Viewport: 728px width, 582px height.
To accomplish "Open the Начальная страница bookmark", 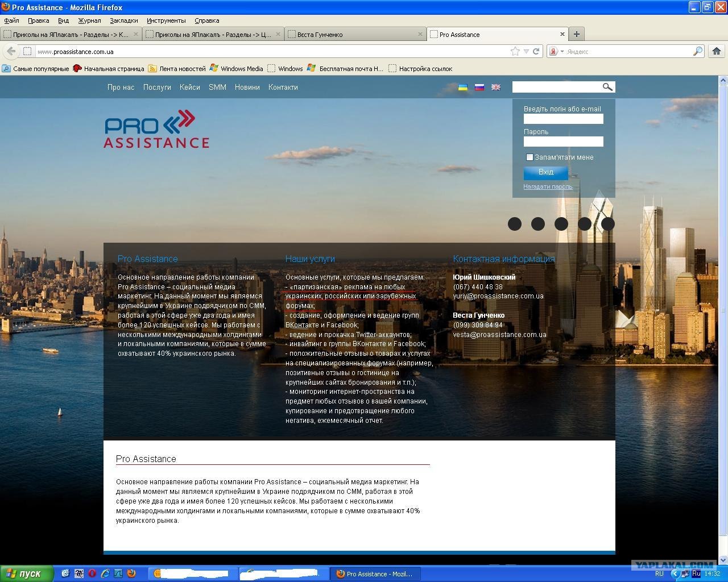I will coord(109,68).
